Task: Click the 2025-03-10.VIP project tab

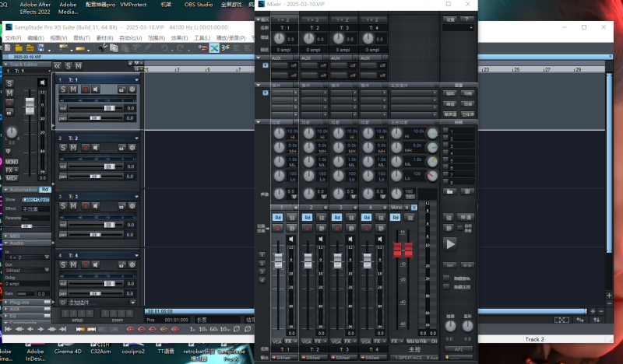Action: [27, 57]
